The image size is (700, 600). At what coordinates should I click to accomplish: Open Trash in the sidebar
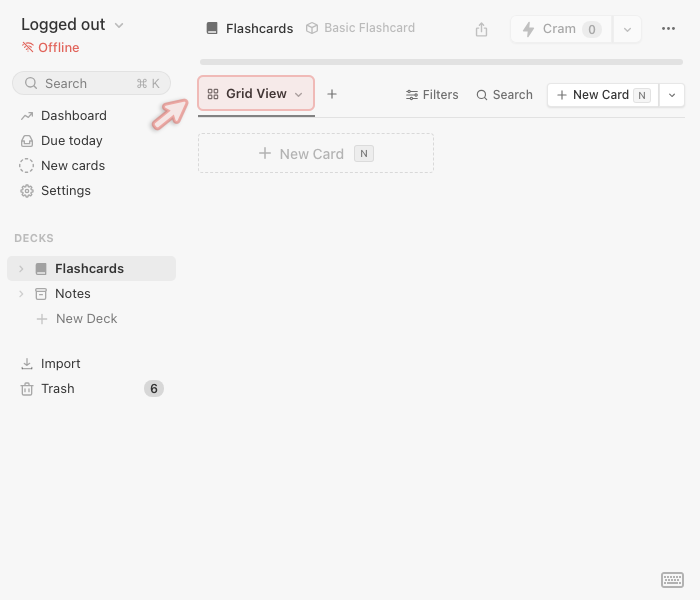point(58,389)
